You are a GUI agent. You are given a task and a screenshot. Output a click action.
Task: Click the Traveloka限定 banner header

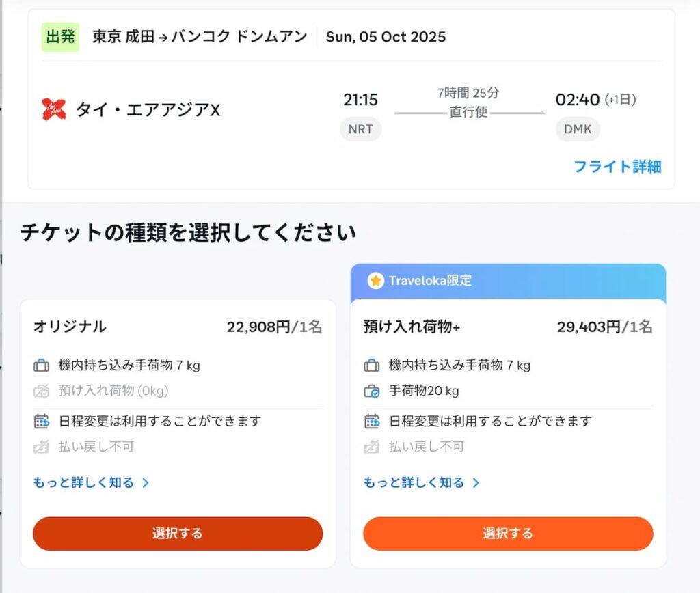[508, 281]
